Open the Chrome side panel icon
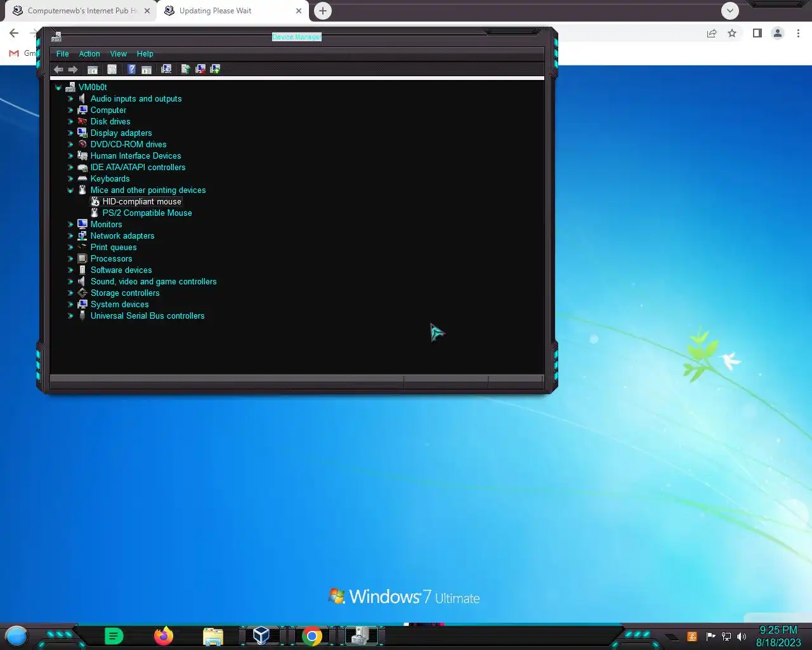The width and height of the screenshot is (812, 650). click(757, 33)
